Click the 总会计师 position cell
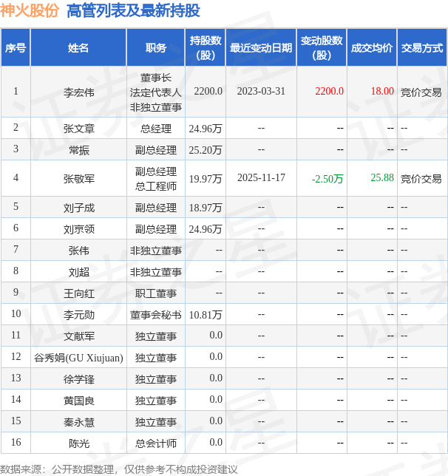The image size is (448, 476). coord(156,443)
